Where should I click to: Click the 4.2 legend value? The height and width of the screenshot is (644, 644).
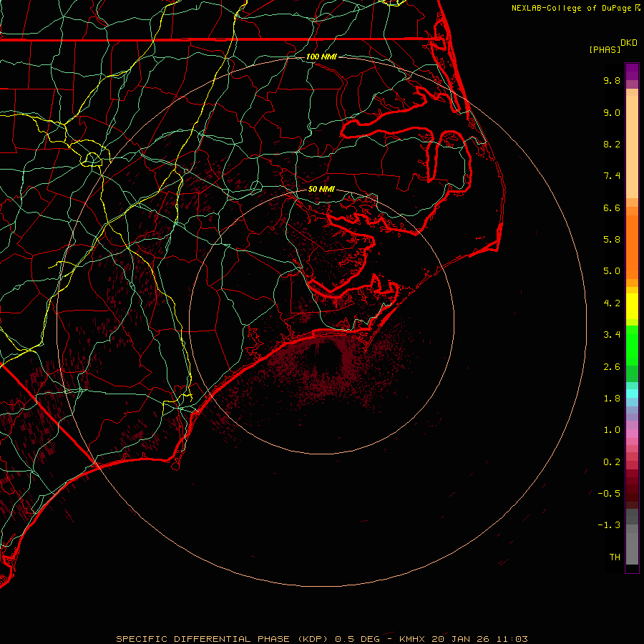(x=612, y=303)
